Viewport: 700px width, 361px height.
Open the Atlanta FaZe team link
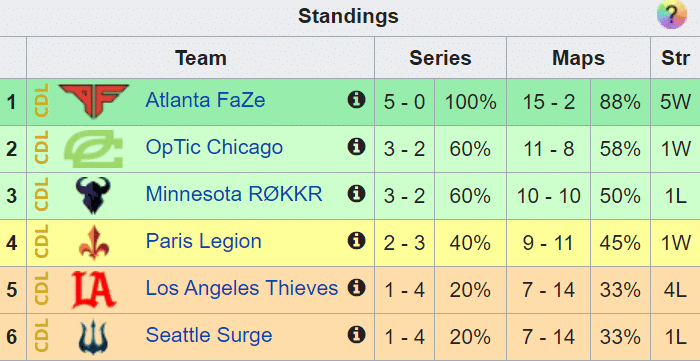[205, 100]
